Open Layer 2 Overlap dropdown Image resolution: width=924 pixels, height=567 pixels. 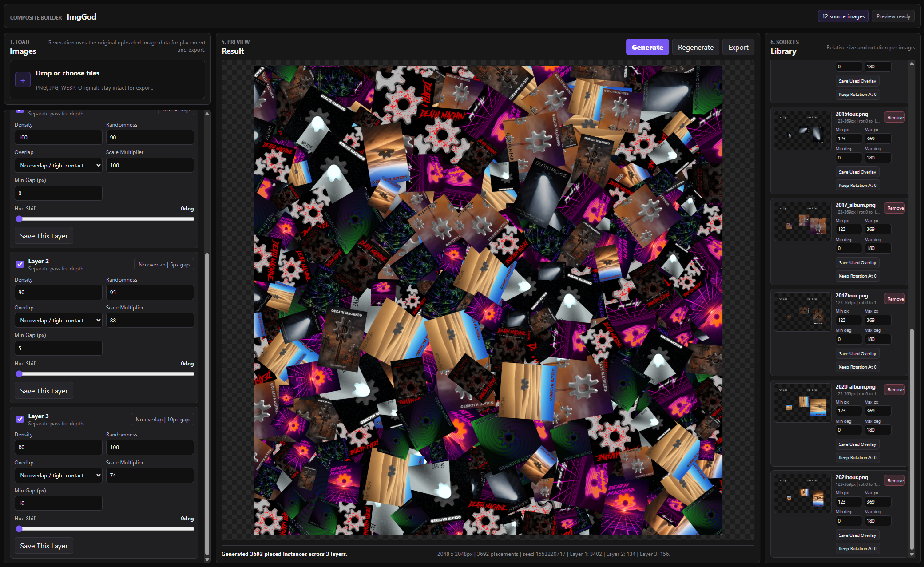[59, 321]
